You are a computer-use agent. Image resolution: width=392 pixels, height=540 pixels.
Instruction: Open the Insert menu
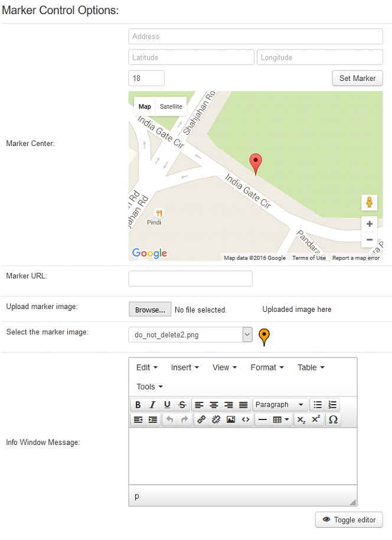(x=184, y=367)
